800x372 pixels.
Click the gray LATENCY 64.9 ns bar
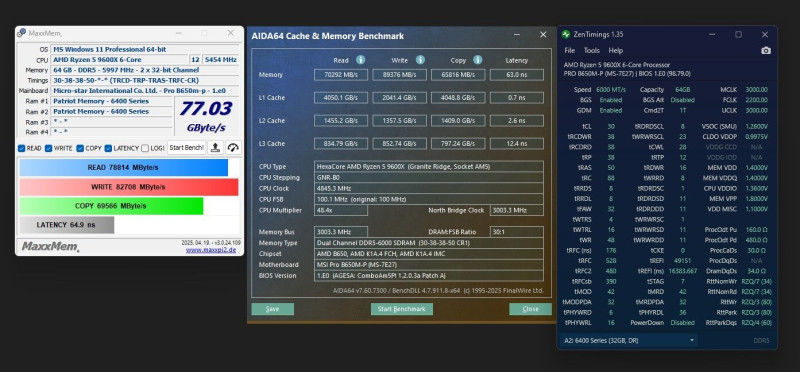click(67, 225)
